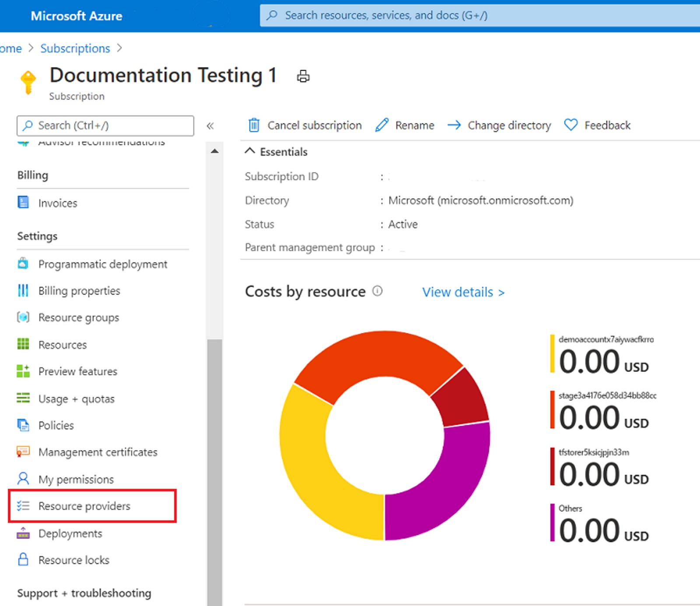Click the sidebar scroll up arrow
The width and height of the screenshot is (700, 606).
[214, 151]
